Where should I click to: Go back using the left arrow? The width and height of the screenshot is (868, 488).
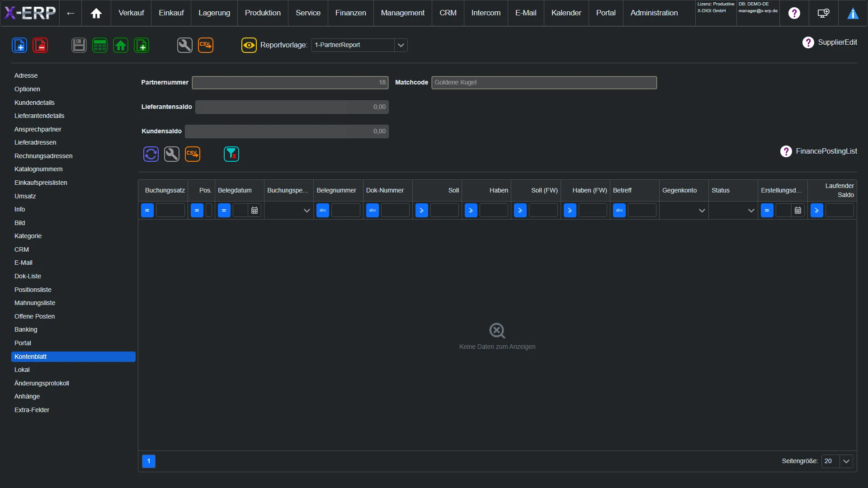tap(71, 13)
